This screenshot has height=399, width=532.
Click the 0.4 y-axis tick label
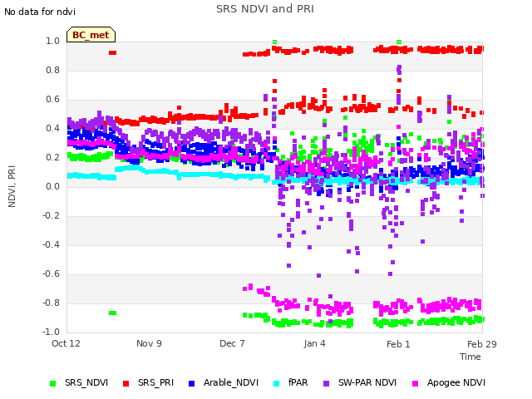coord(53,128)
